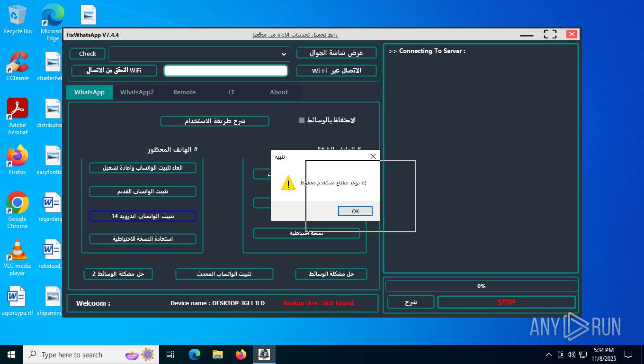Focus the Wi-Fi address input field
This screenshot has width=644, height=364.
tap(226, 71)
